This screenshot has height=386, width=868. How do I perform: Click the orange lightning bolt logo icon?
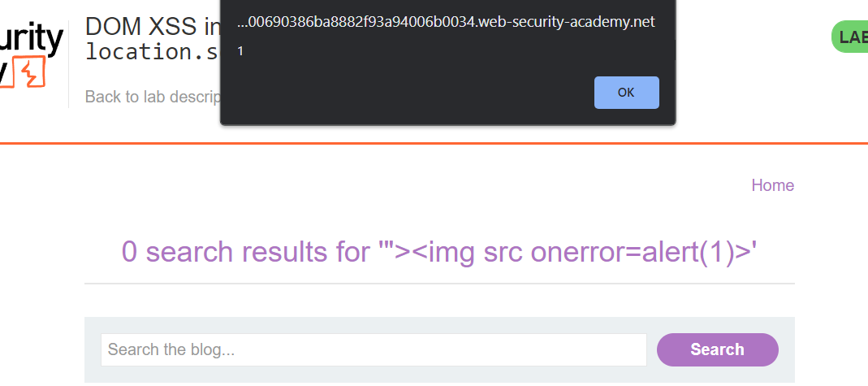coord(28,73)
